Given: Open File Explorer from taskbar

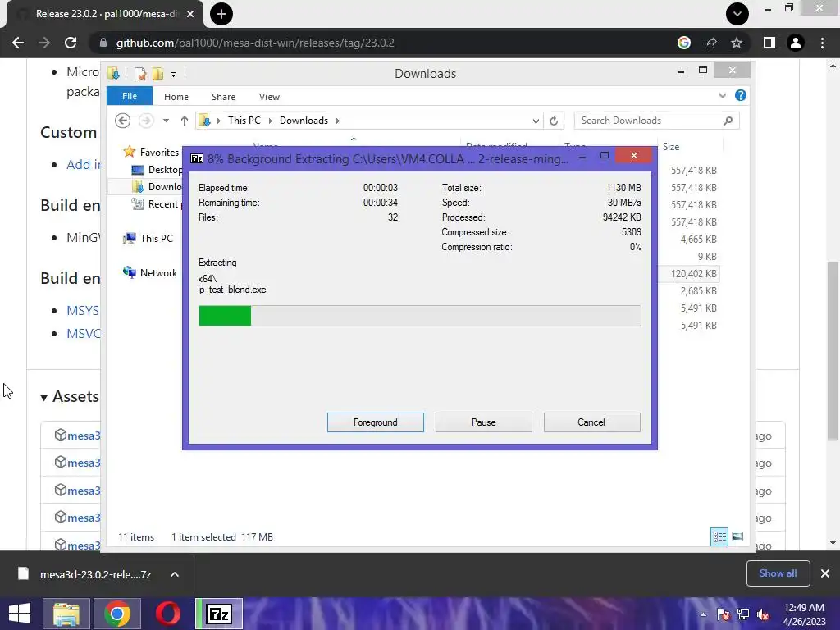Looking at the screenshot, I should click(66, 614).
